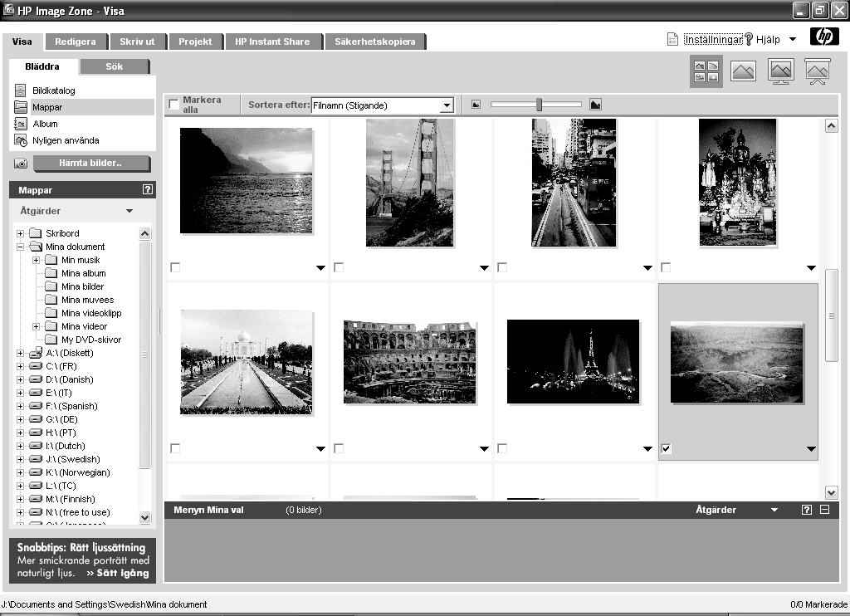Switch to thumbnail grid view icon

coord(706,71)
